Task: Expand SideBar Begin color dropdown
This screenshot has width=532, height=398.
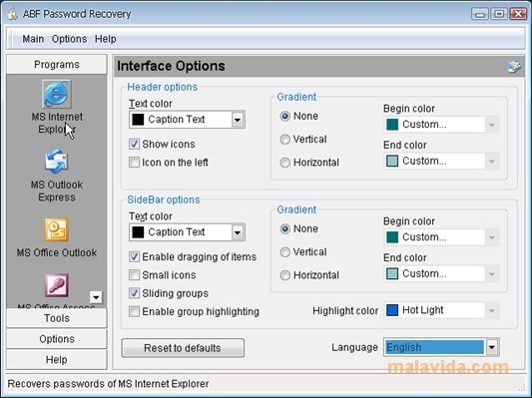Action: tap(492, 237)
